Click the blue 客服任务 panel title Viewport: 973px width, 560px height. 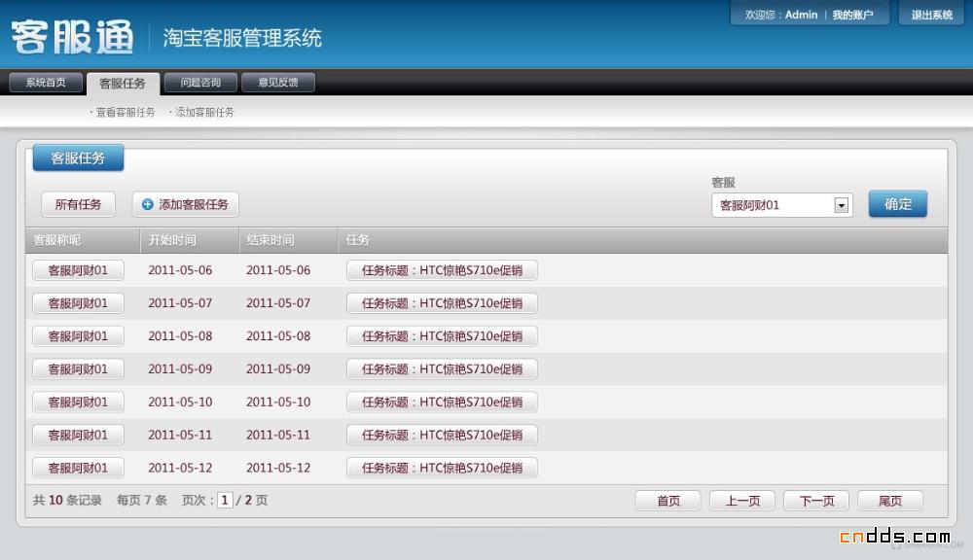[x=78, y=158]
